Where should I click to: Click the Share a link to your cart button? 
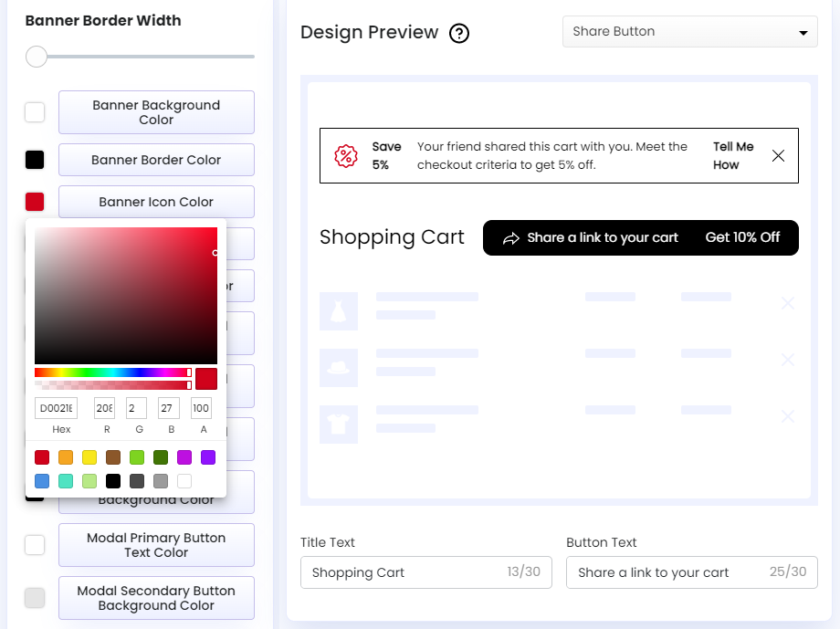click(603, 237)
